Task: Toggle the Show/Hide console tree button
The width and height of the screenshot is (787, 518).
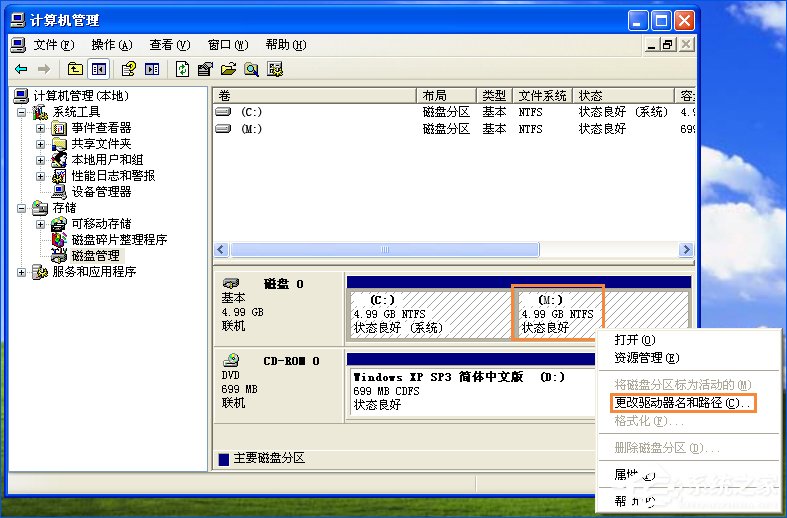Action: coord(98,69)
